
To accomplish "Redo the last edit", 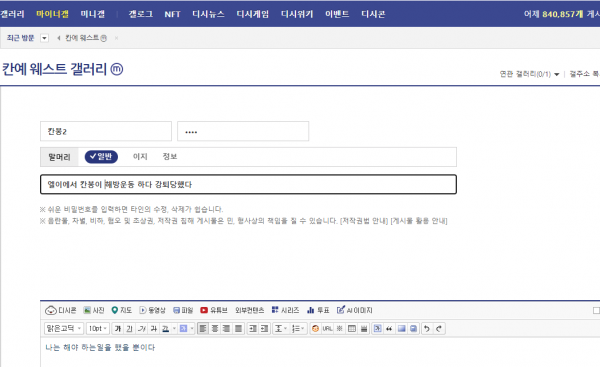I will pos(439,329).
